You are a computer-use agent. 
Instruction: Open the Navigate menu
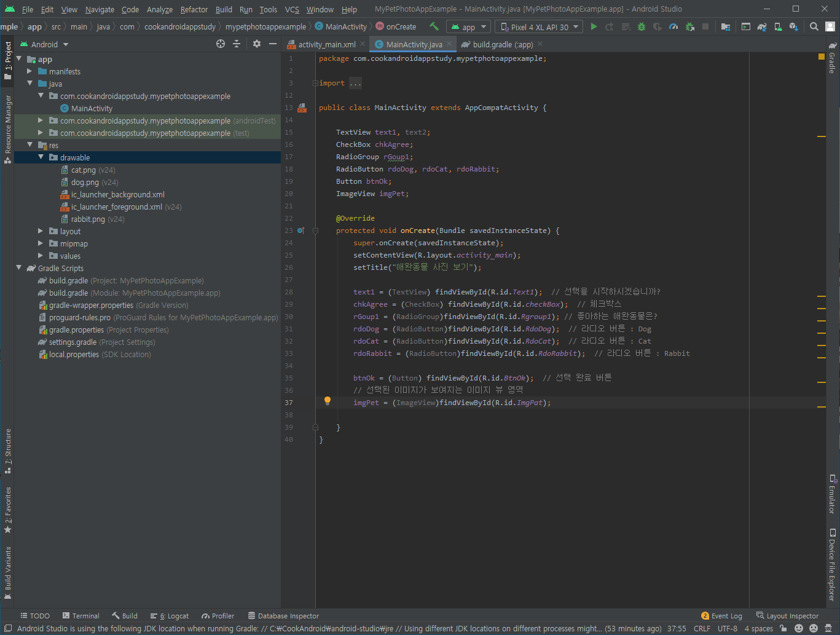tap(100, 9)
